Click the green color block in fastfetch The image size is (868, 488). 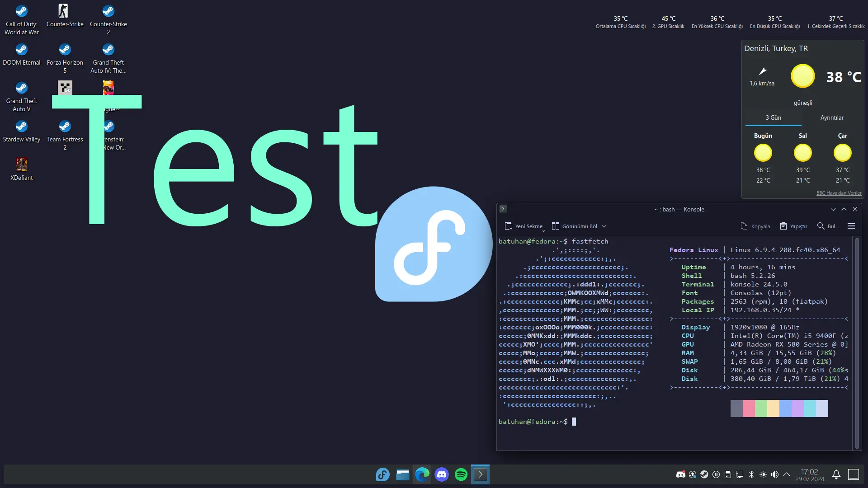(761, 408)
